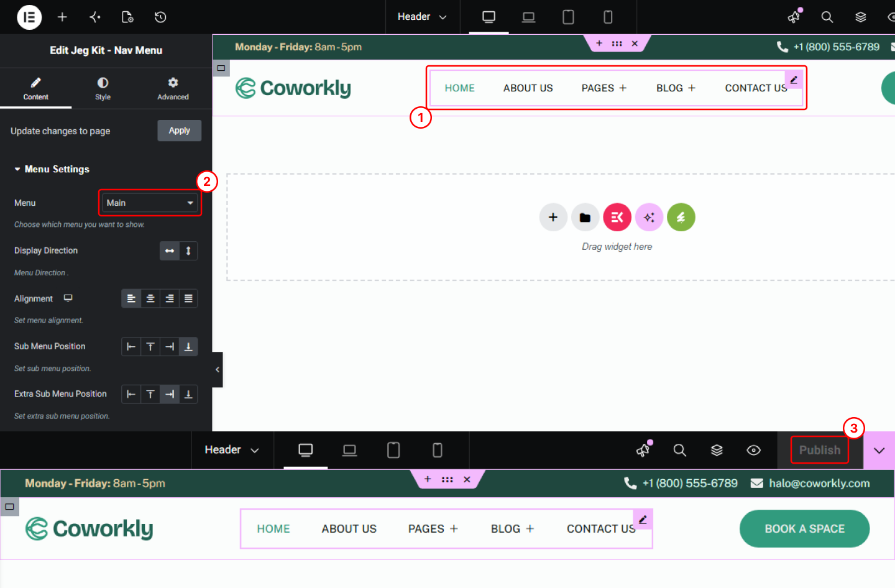
Task: Set Display Direction to horizontal
Action: [170, 250]
